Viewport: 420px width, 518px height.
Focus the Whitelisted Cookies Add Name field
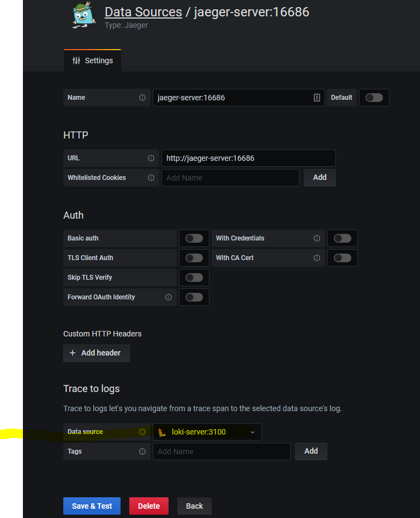[230, 178]
